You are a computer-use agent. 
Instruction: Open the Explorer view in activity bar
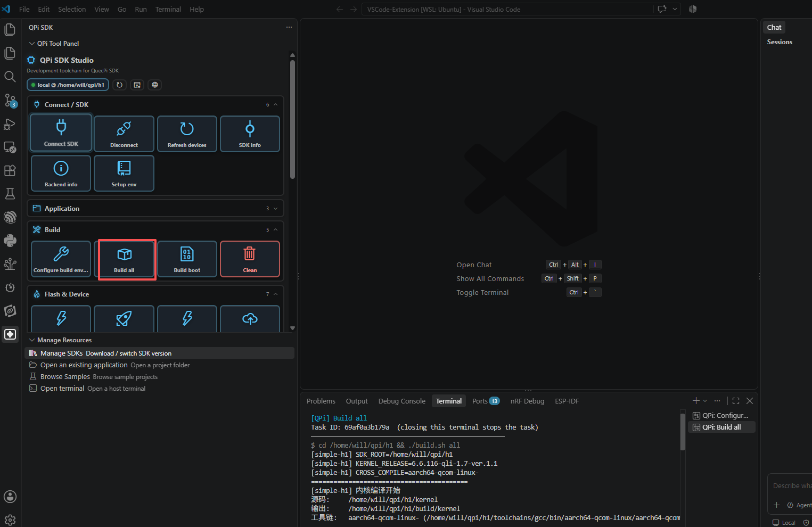(x=10, y=30)
